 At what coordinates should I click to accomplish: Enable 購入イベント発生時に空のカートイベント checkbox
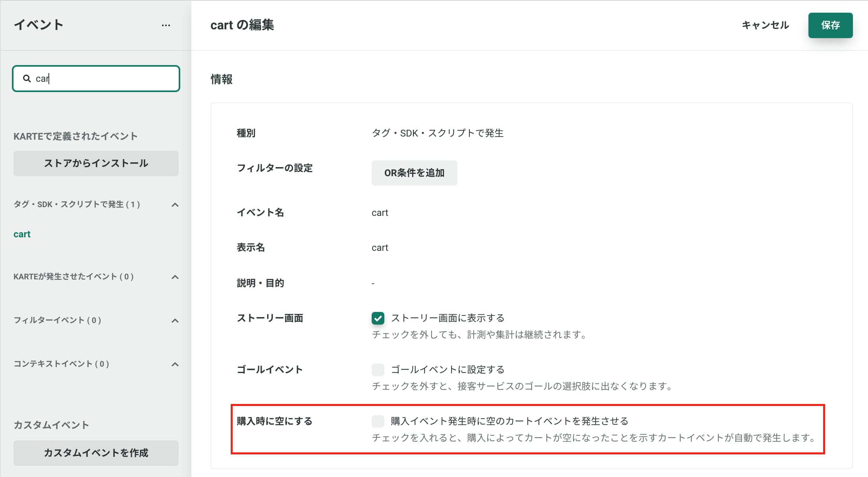tap(378, 421)
